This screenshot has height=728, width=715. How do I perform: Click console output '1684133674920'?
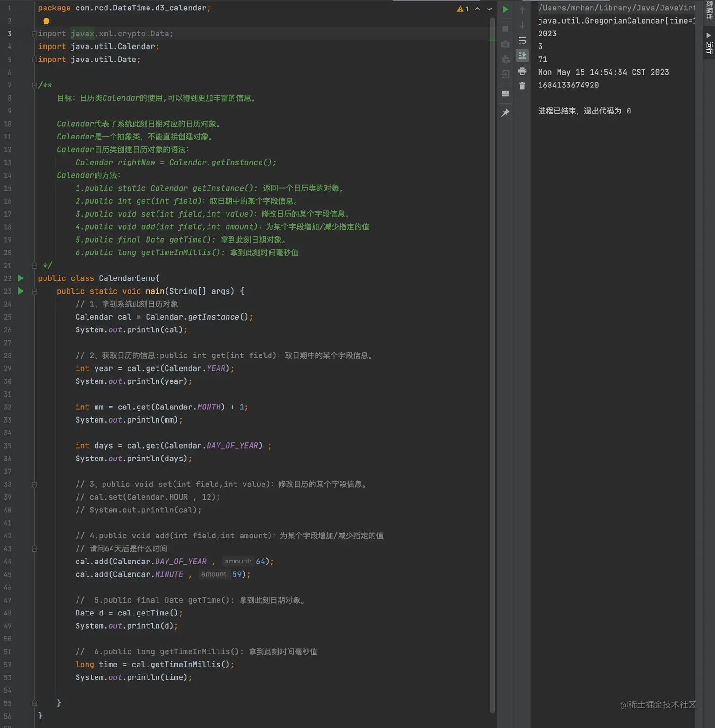(x=568, y=85)
